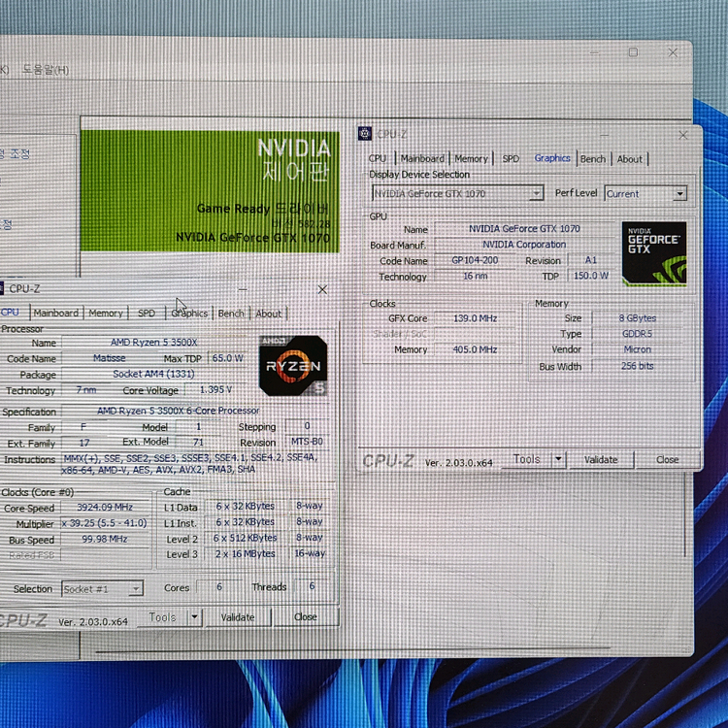This screenshot has width=728, height=728.
Task: Open Mainboard tab in Graphics CPU-Z window
Action: point(422,158)
